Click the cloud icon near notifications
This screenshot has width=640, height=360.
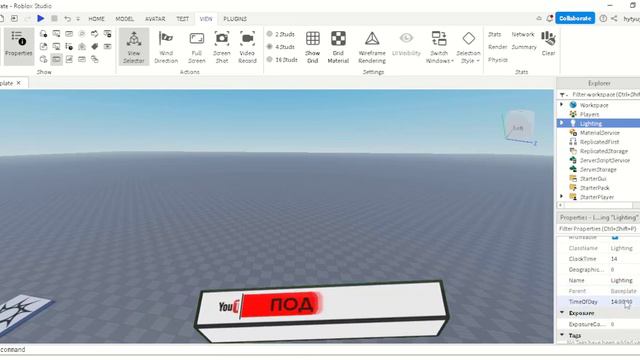click(539, 18)
